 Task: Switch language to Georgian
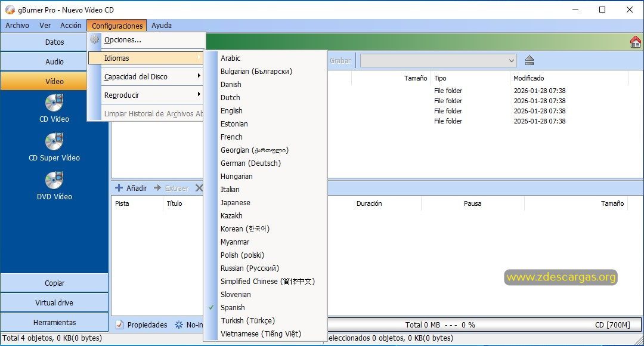click(265, 150)
